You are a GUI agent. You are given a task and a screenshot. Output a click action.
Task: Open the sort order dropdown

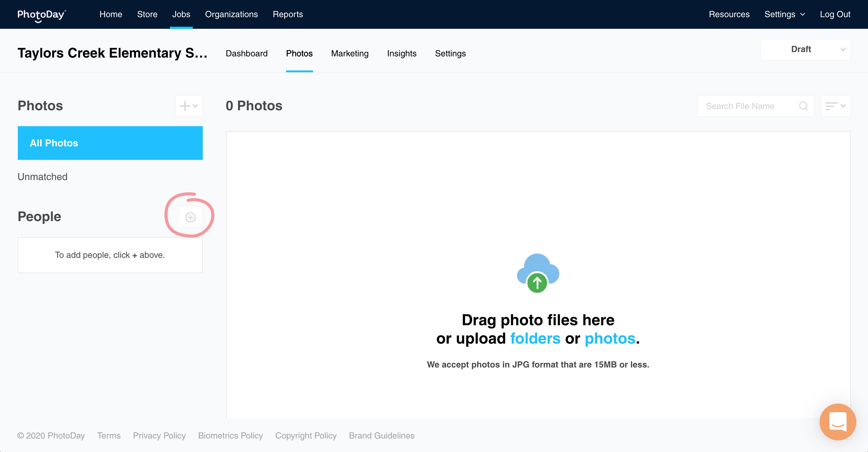click(x=835, y=106)
